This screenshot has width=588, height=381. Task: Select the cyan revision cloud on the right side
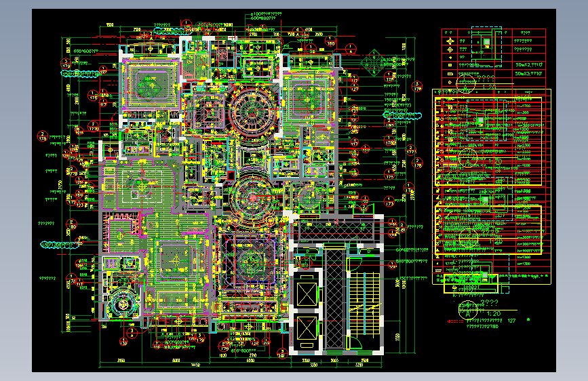tap(402, 115)
